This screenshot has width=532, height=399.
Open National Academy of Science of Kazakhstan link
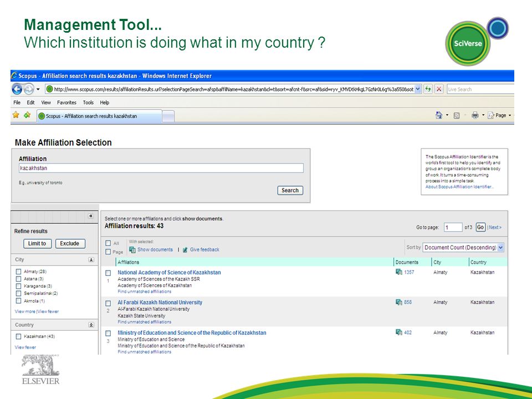(170, 273)
